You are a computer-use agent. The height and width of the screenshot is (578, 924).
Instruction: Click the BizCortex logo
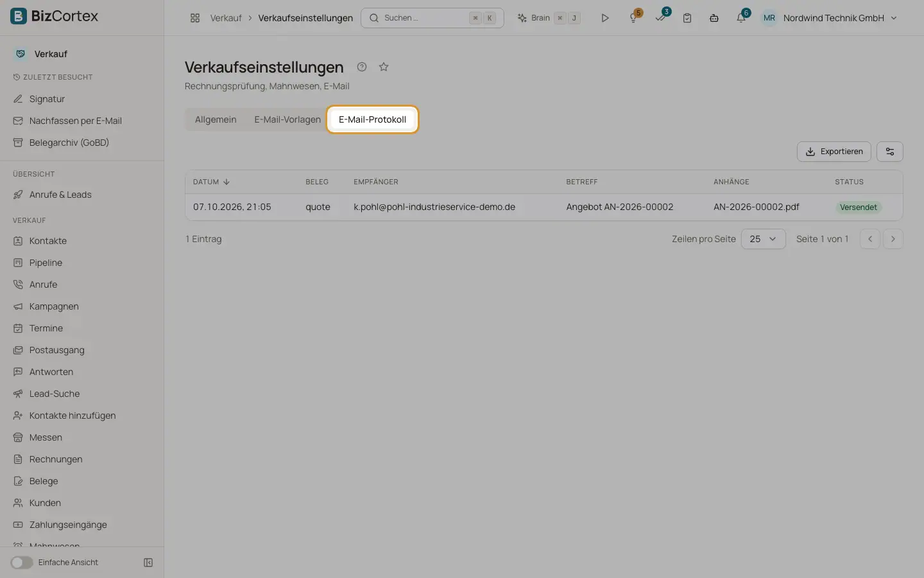click(x=55, y=16)
